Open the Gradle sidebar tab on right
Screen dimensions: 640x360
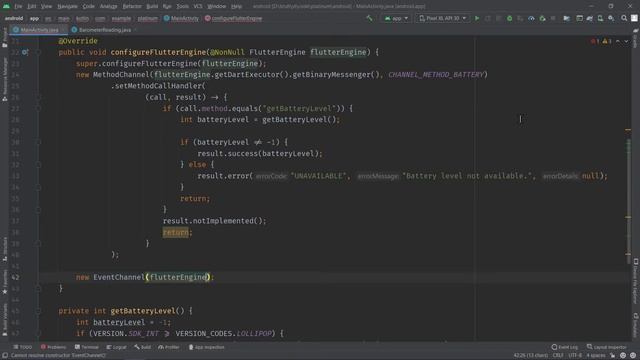[x=636, y=38]
